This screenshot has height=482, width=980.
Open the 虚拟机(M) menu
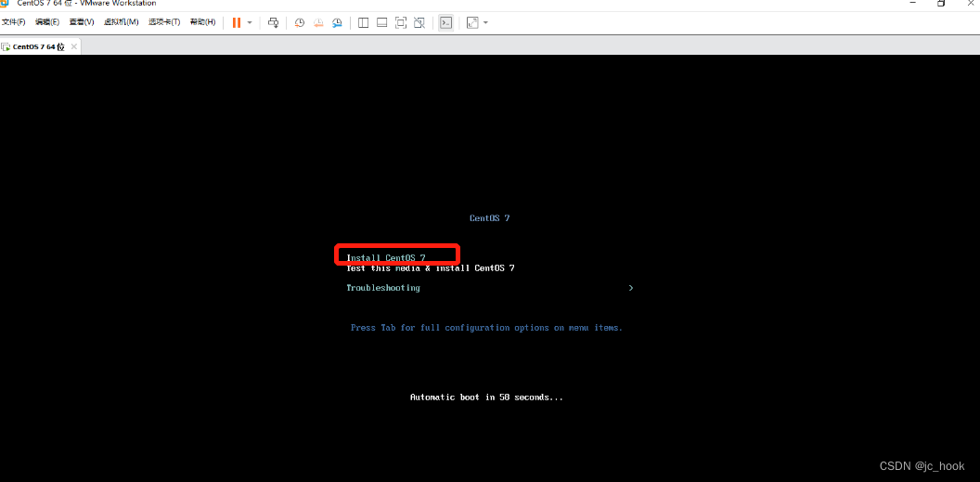tap(121, 22)
